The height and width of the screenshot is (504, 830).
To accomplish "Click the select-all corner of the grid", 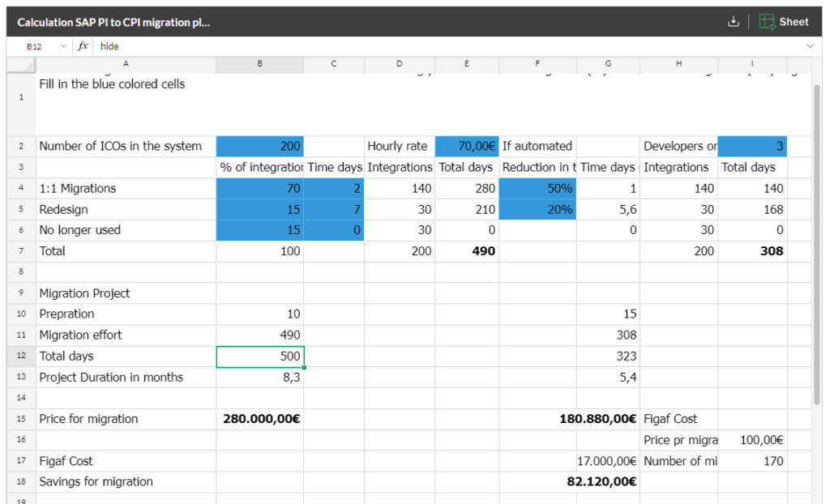I will tap(21, 65).
